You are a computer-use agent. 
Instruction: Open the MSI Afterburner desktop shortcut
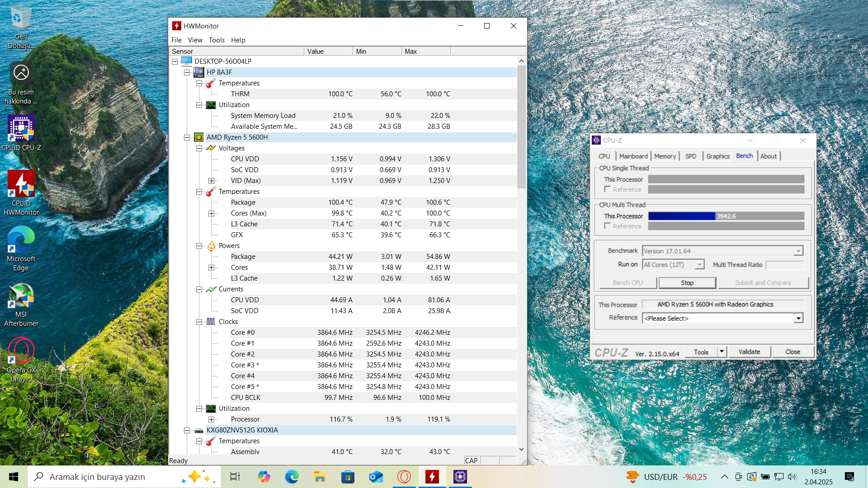click(21, 296)
